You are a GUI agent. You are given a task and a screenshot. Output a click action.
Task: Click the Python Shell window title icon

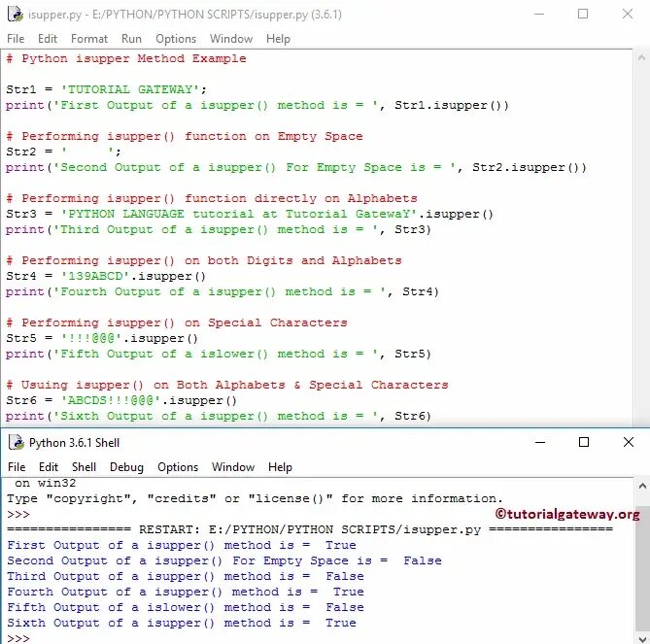[x=17, y=443]
